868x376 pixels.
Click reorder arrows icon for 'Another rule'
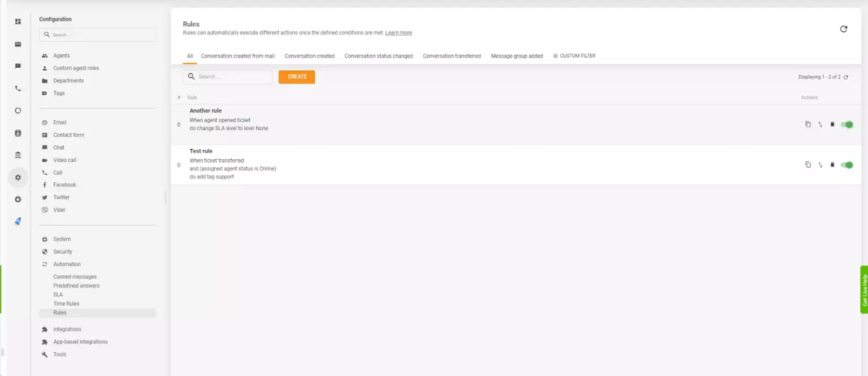[820, 124]
